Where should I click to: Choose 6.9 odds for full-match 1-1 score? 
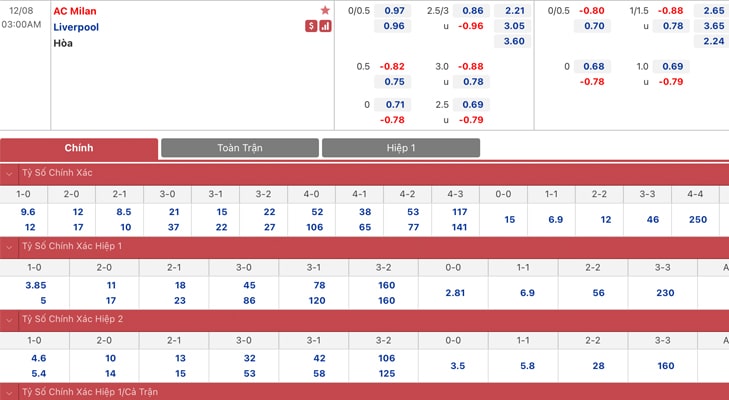coord(556,219)
